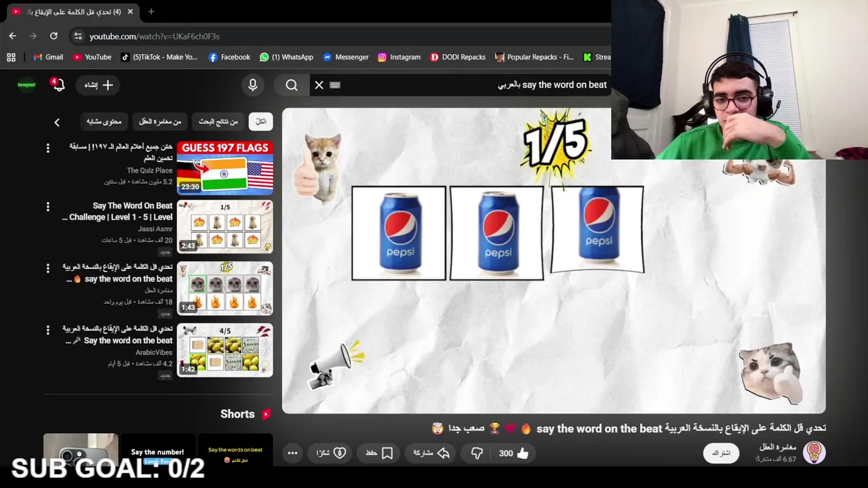Click 'Jassi Asmr' channel name
The image size is (868, 488).
155,229
